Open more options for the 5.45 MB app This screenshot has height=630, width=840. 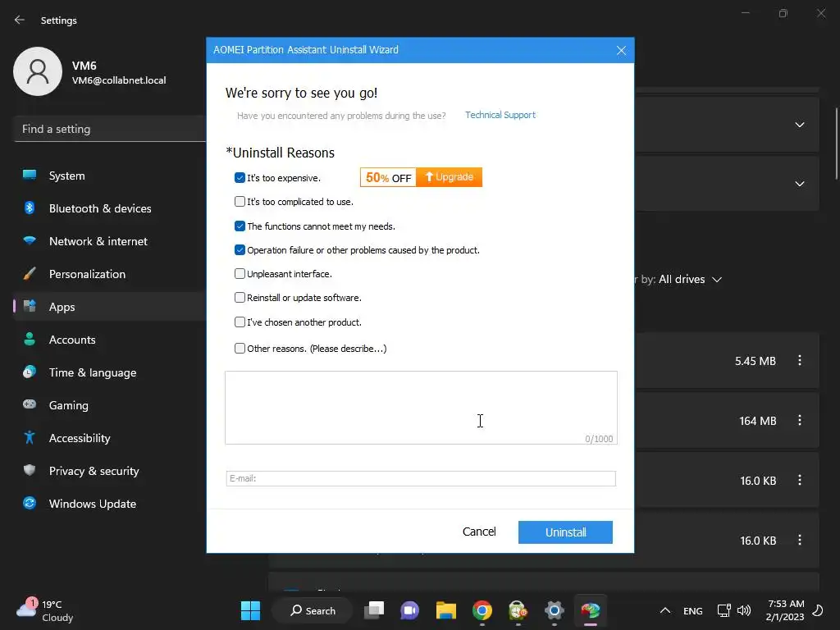point(799,361)
